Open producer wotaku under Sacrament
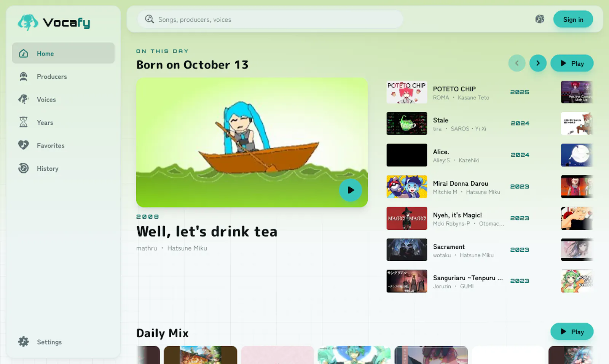 442,255
